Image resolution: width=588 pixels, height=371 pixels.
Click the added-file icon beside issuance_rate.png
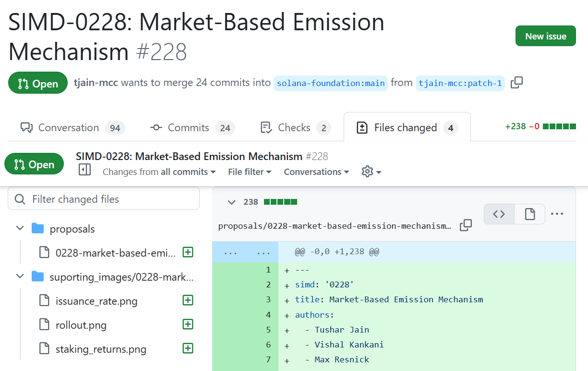[188, 300]
